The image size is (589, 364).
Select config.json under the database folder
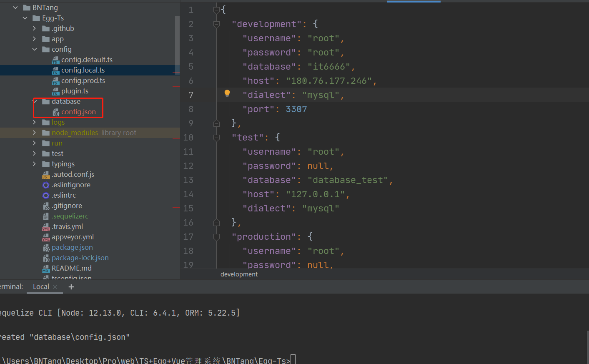[x=78, y=112]
